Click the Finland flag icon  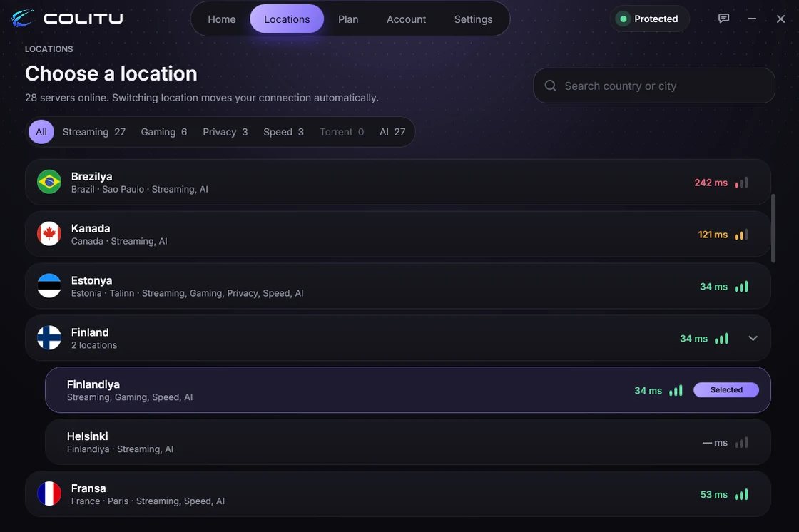[49, 338]
